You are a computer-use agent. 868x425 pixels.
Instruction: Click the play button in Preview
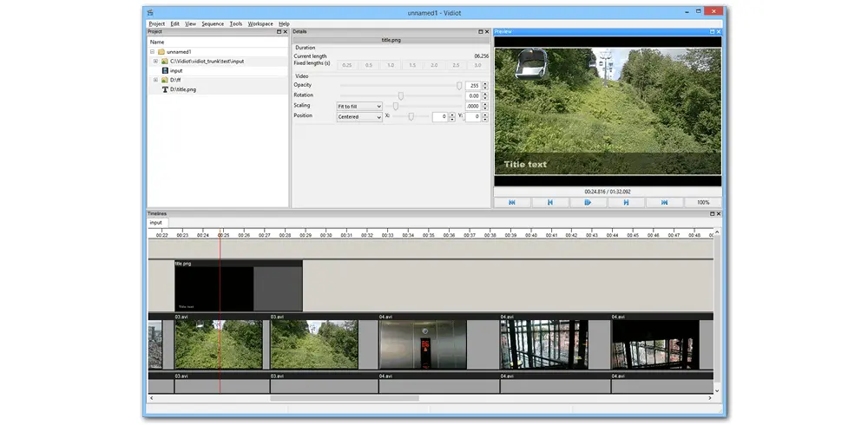[588, 202]
